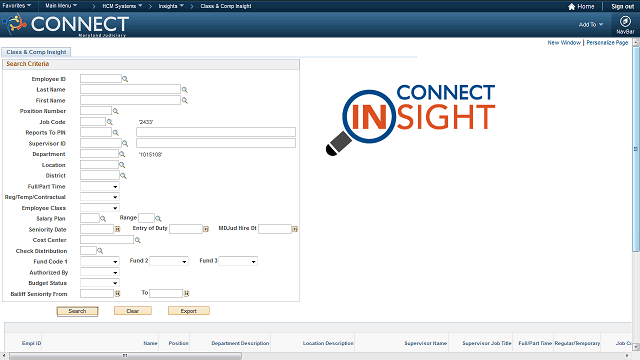Viewport: 640px width, 360px height.
Task: Open Last Name lookup magnifier
Action: pyautogui.click(x=184, y=90)
